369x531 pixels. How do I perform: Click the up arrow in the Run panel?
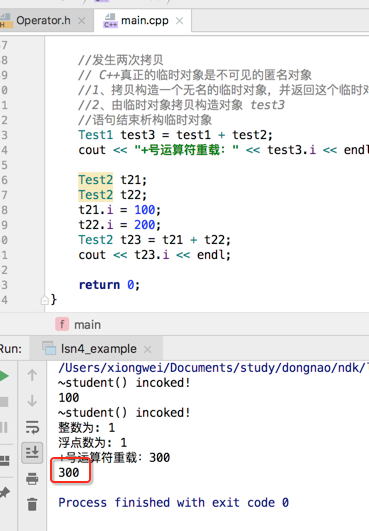coord(32,375)
